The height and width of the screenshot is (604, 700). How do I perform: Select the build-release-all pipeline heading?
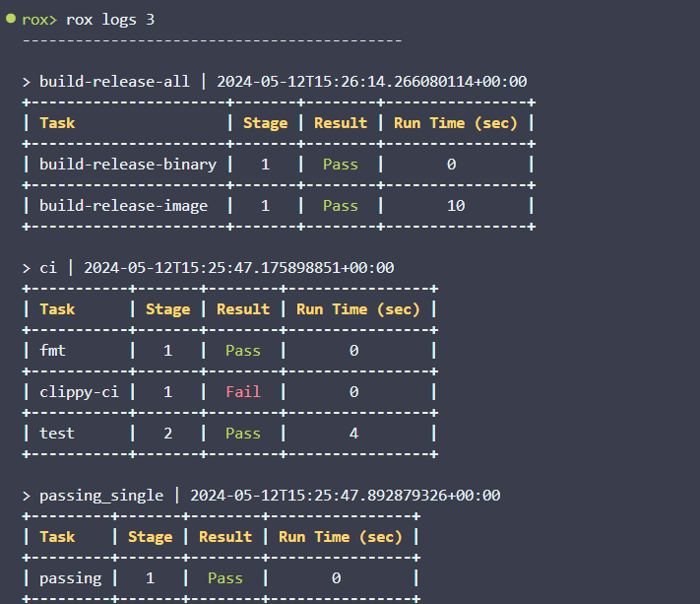pos(114,81)
